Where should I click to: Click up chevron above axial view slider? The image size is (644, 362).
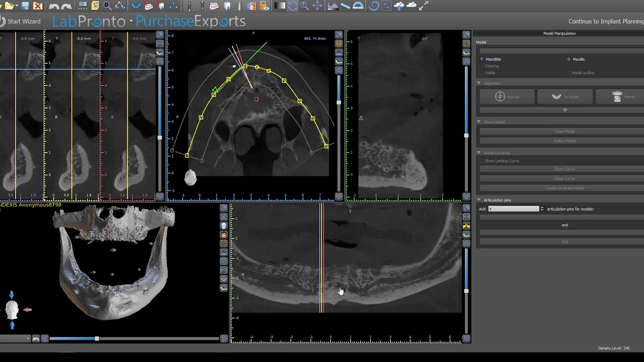(x=339, y=70)
